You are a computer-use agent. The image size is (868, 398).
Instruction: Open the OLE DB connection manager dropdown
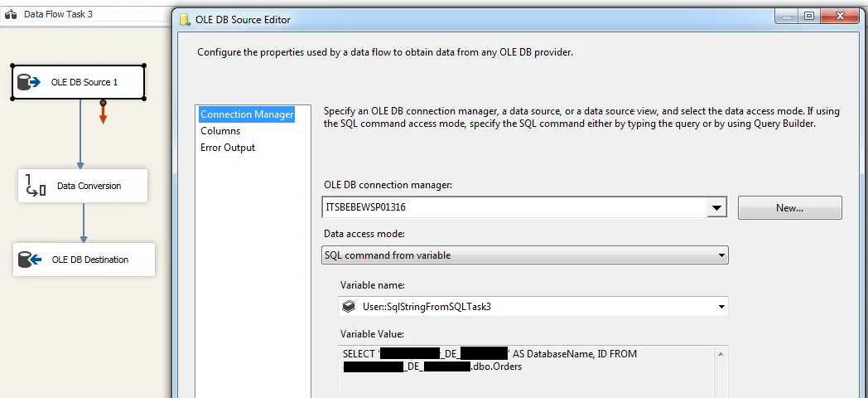point(717,208)
